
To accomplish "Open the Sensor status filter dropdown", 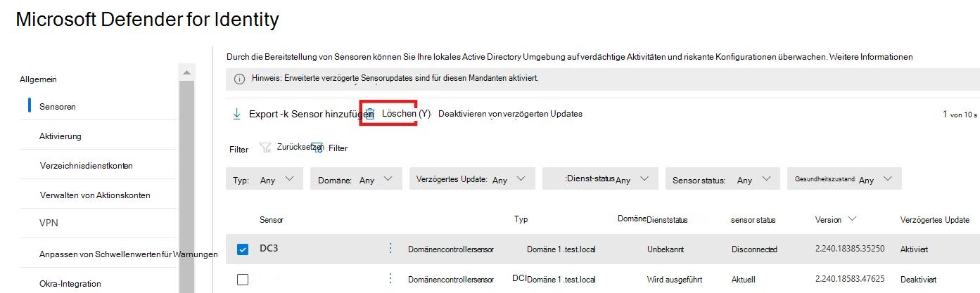I will [x=723, y=179].
